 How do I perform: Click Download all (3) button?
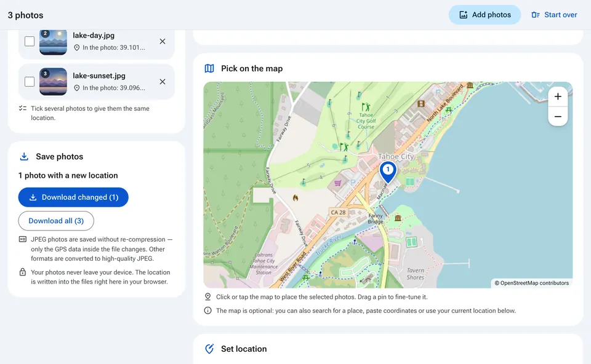point(56,221)
